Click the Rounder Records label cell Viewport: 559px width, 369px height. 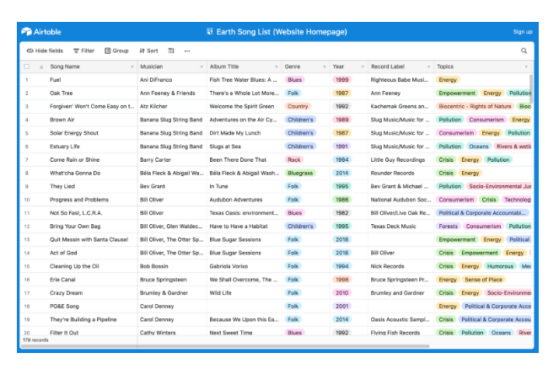(401, 173)
